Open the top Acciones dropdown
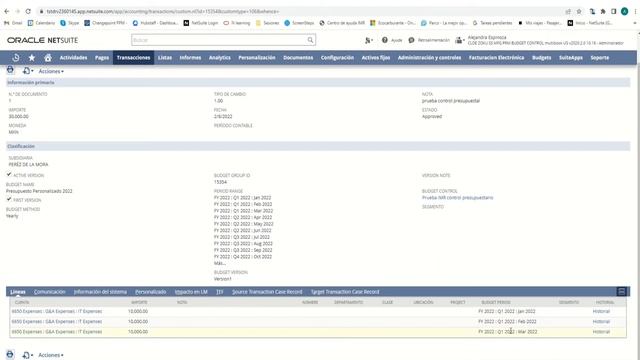640x360 pixels. pos(51,71)
